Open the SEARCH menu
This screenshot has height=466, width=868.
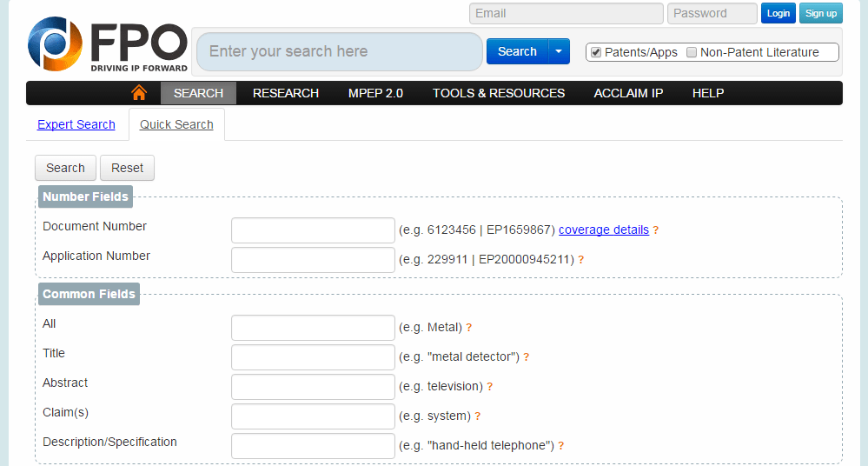point(198,93)
